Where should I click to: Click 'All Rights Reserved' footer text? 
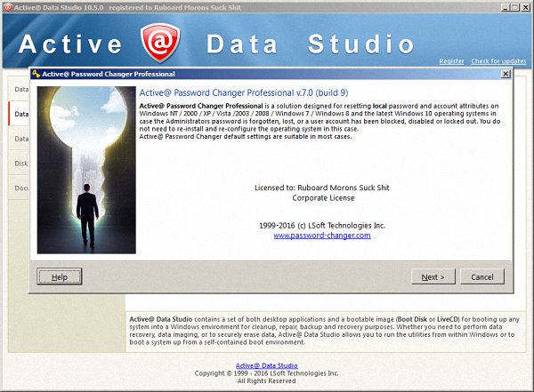(266, 381)
